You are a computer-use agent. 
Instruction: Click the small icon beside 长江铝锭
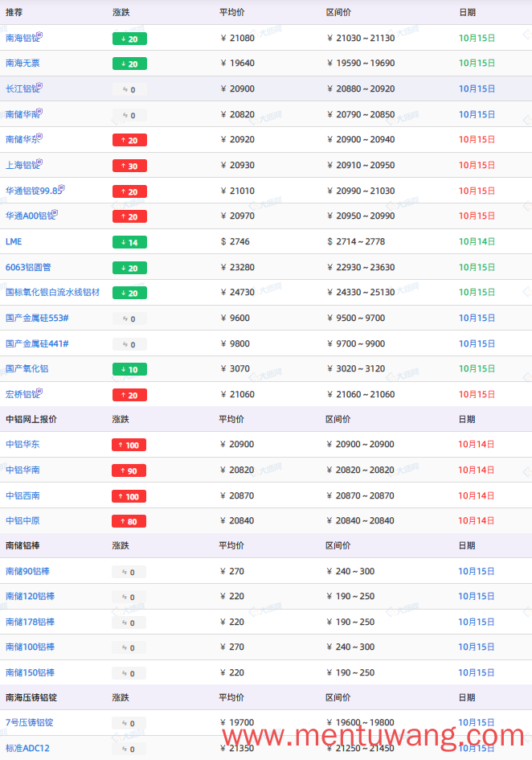(x=39, y=86)
